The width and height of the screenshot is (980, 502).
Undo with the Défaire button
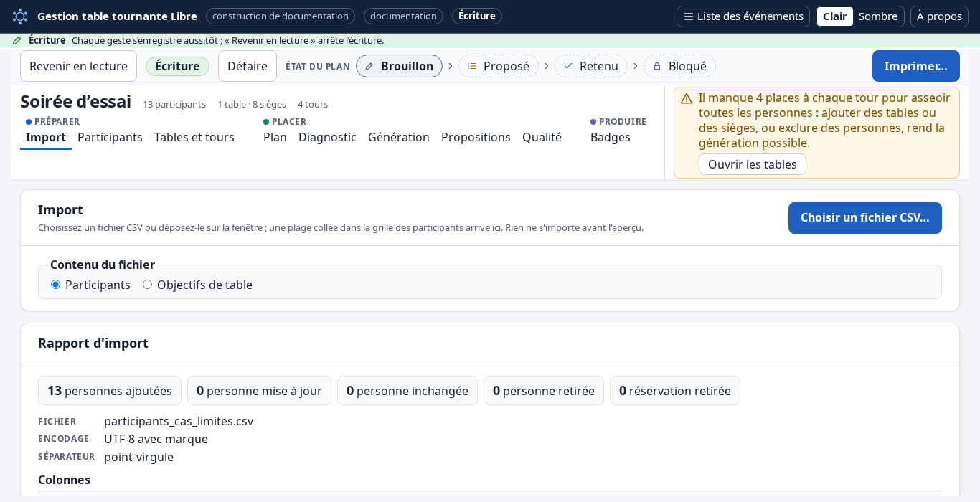coord(248,66)
